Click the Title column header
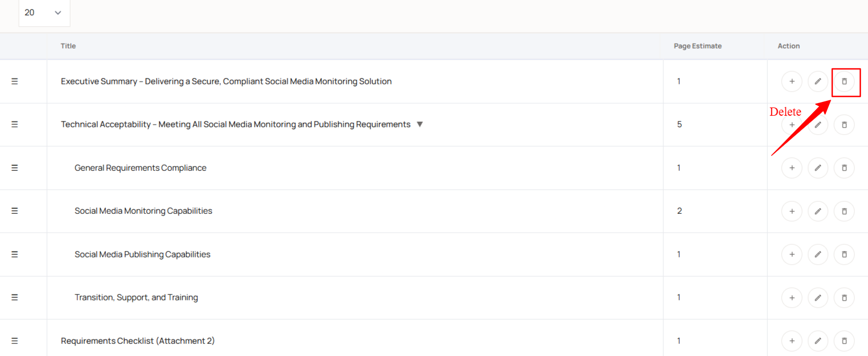The image size is (868, 356). coord(68,46)
